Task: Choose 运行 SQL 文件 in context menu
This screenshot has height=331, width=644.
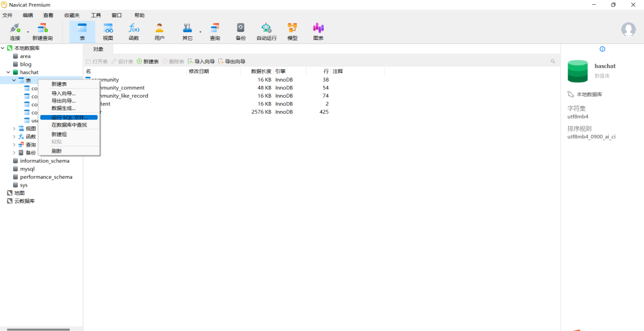Action: point(69,117)
